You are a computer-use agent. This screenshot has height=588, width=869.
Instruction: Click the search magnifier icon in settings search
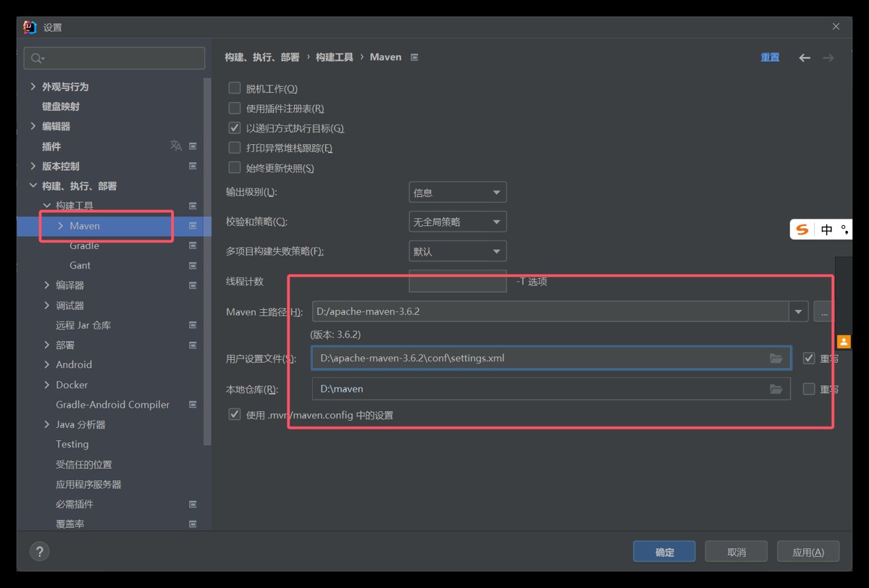pyautogui.click(x=37, y=58)
